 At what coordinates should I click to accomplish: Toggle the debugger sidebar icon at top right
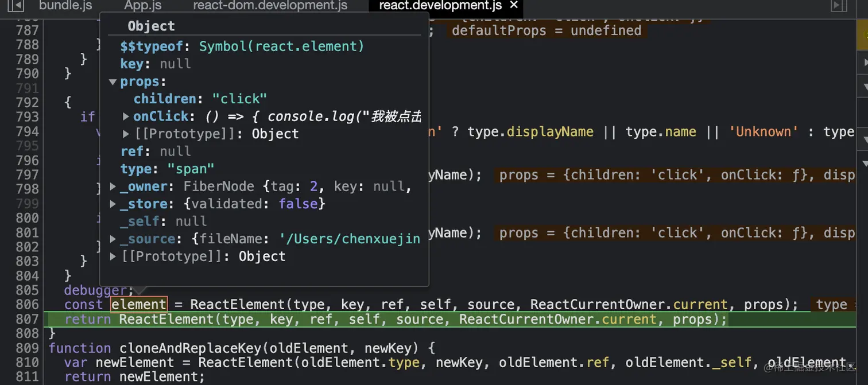(x=839, y=6)
